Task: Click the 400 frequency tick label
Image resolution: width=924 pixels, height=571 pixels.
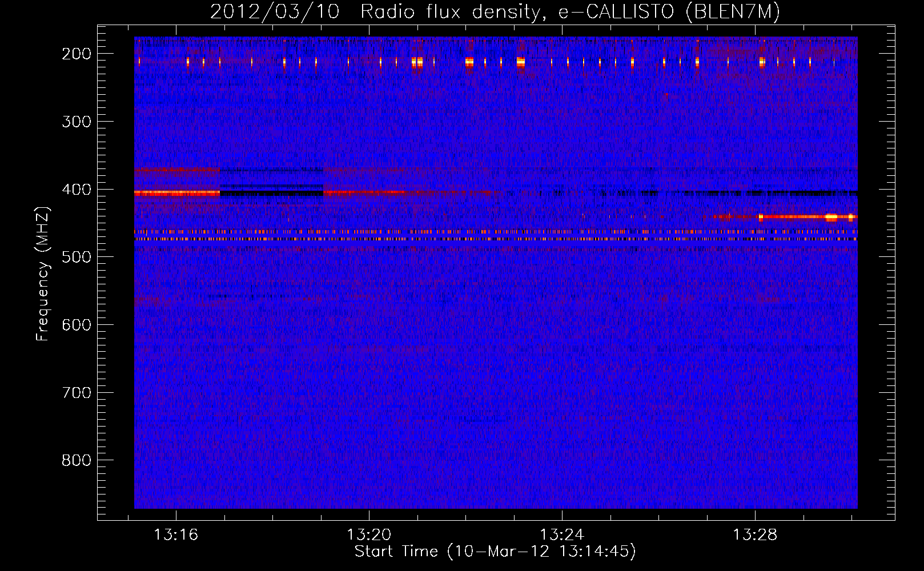Action: (77, 190)
